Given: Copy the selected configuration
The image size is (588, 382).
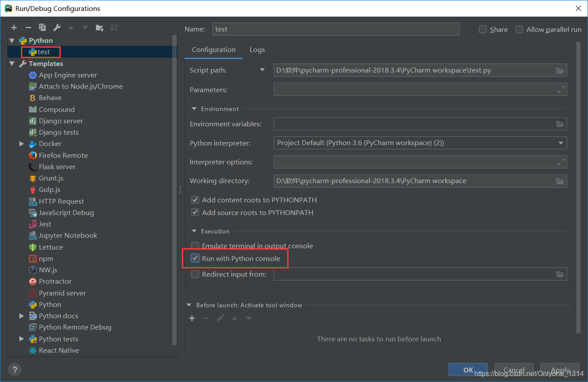Looking at the screenshot, I should click(42, 28).
